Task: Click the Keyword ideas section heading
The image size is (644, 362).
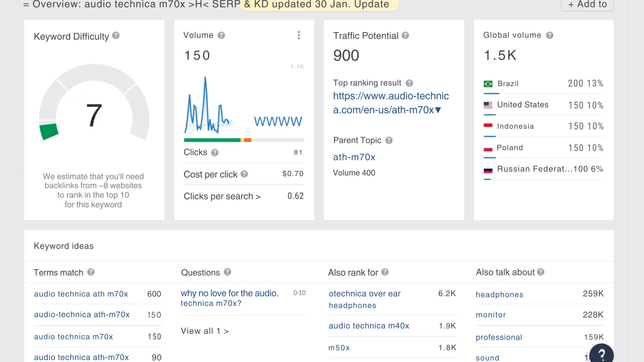Action: coord(64,246)
